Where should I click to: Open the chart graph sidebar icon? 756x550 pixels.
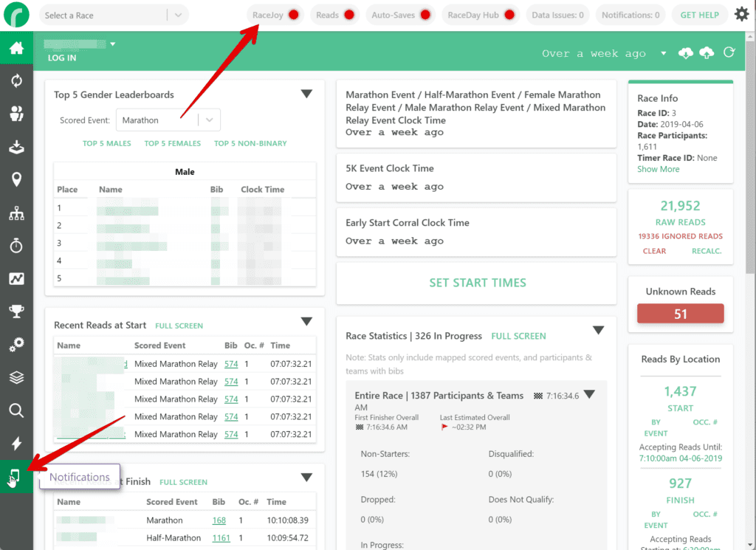pyautogui.click(x=16, y=278)
